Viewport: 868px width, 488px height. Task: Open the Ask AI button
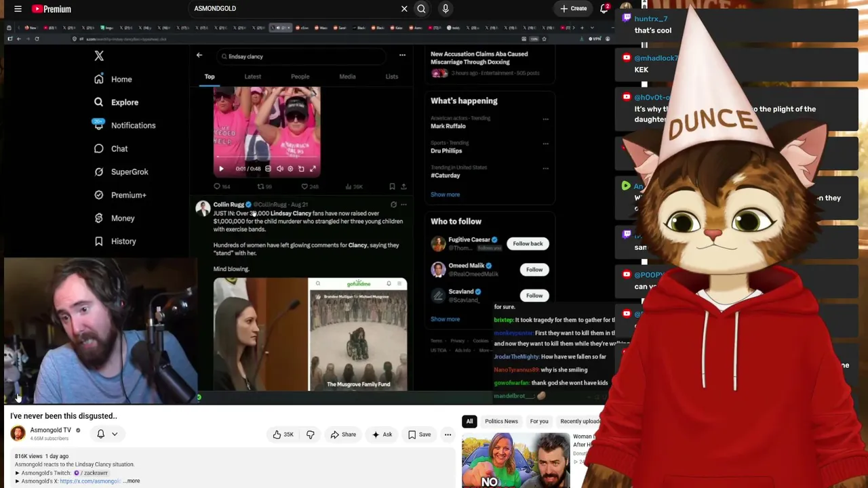[x=381, y=434]
